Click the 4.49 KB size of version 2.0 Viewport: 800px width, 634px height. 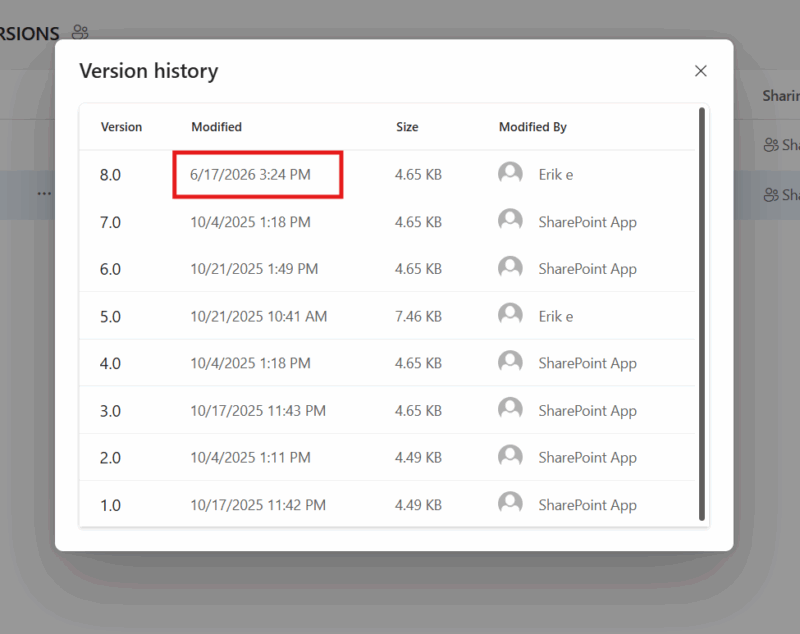click(418, 458)
